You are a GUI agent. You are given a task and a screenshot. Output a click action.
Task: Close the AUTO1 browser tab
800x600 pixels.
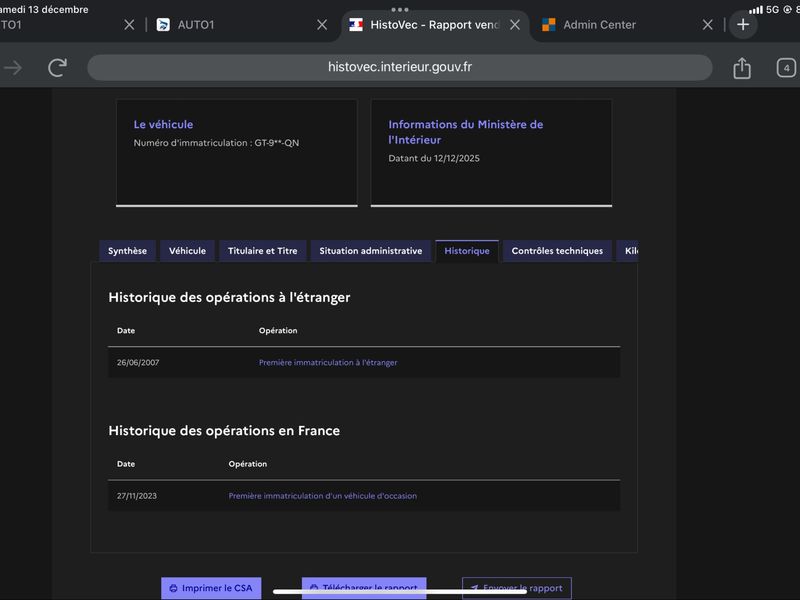322,25
